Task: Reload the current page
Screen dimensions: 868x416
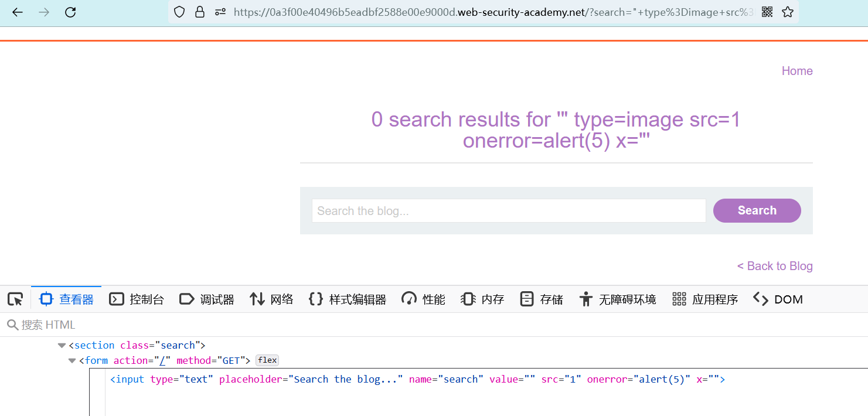Action: click(70, 12)
